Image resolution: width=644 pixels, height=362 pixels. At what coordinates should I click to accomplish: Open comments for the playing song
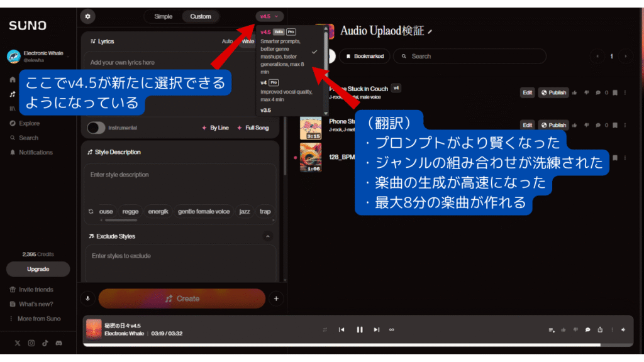(588, 329)
